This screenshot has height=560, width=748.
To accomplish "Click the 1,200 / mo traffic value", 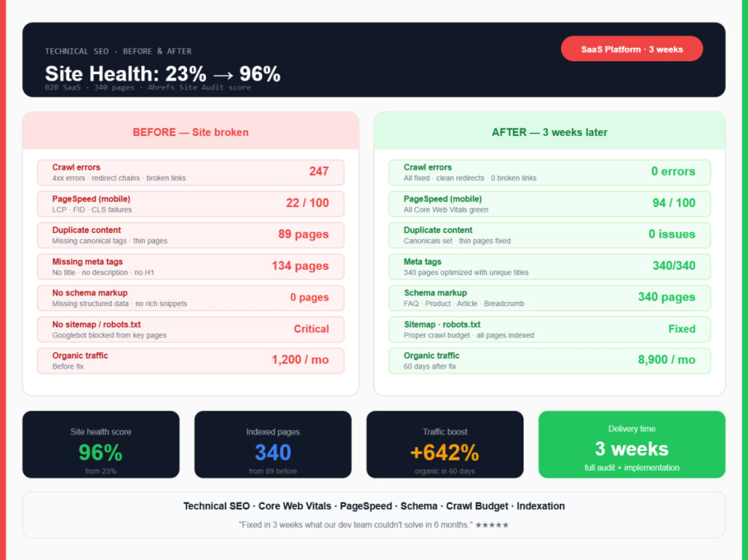I will 300,360.
